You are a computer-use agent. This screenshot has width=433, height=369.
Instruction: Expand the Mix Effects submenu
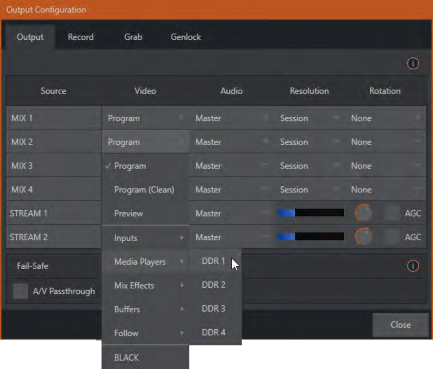coord(145,285)
